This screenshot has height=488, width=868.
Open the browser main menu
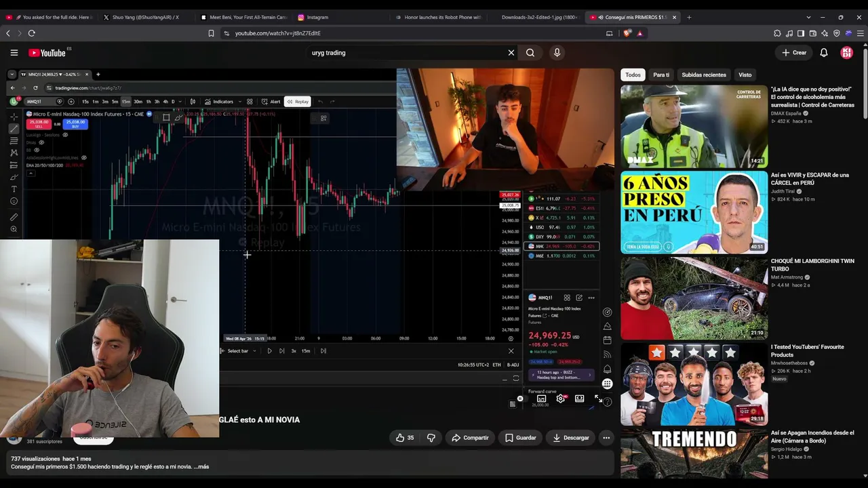point(861,33)
